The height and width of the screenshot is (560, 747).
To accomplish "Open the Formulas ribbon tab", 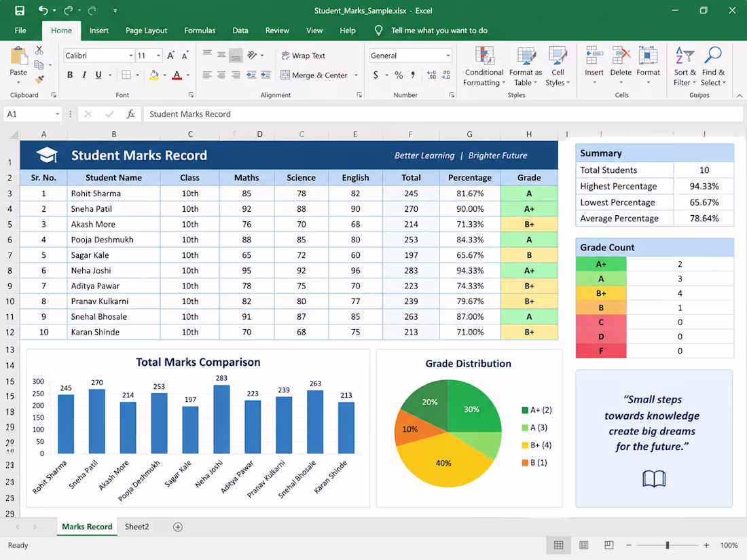I will point(200,31).
